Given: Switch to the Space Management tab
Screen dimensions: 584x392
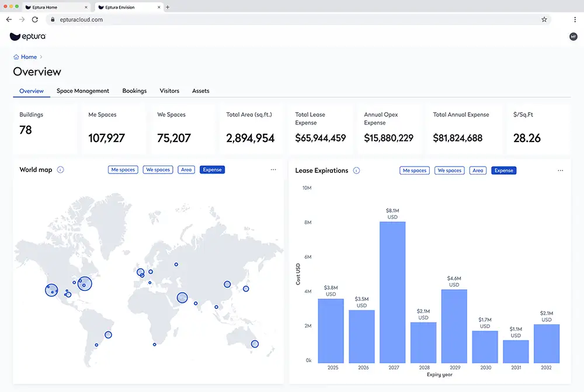Looking at the screenshot, I should (82, 91).
